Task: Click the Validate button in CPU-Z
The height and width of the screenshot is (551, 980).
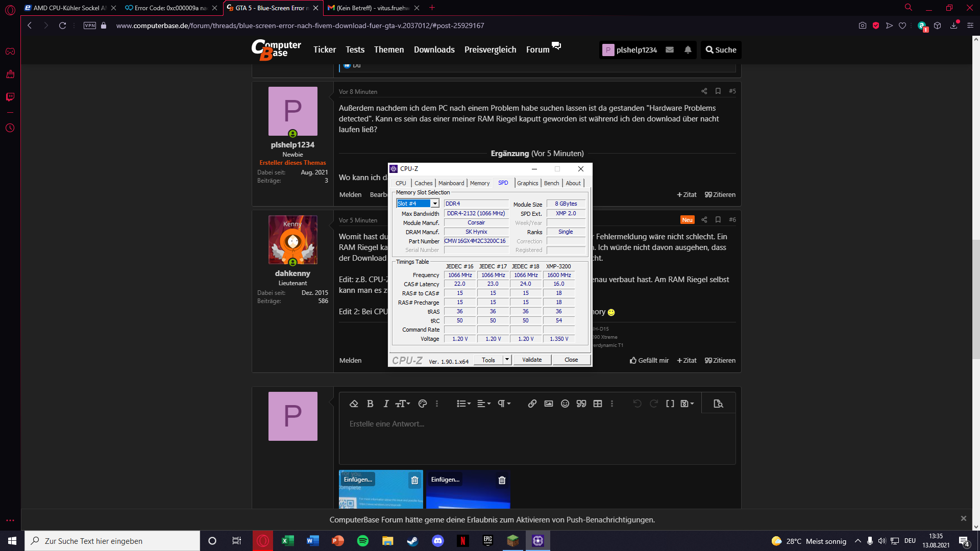Action: coord(532,360)
